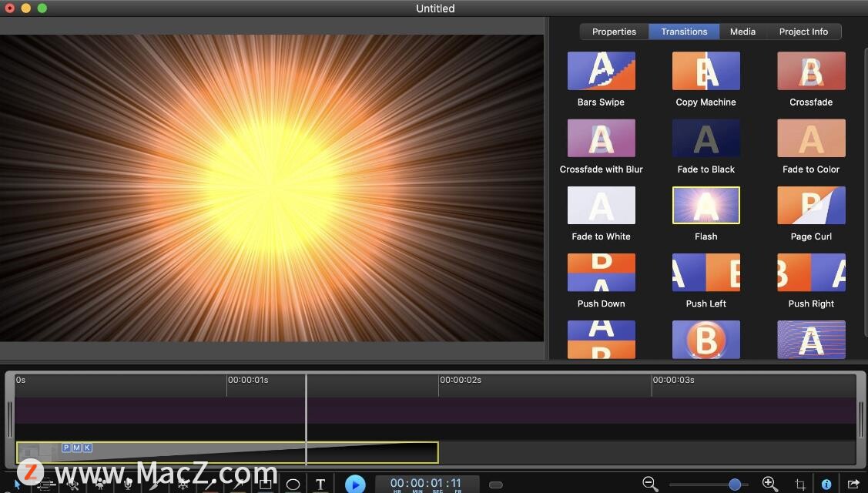Click the microphone recording icon
Screen dimensions: 868x493
128,484
